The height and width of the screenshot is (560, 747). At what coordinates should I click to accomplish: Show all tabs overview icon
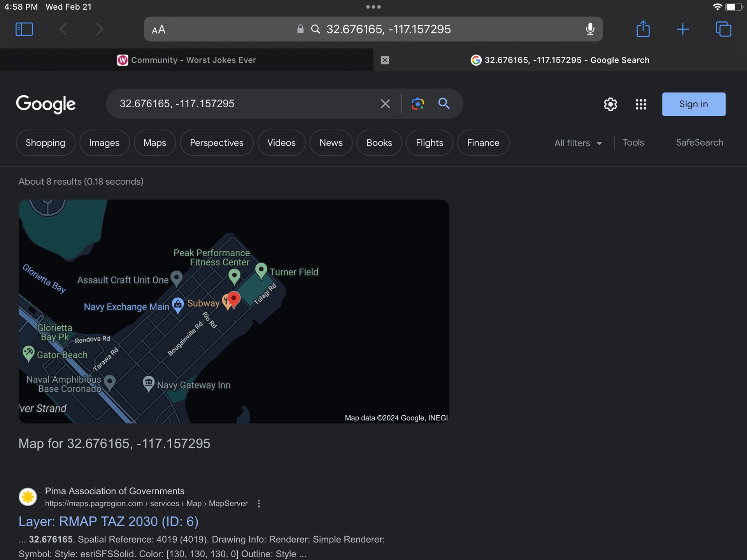pyautogui.click(x=723, y=29)
